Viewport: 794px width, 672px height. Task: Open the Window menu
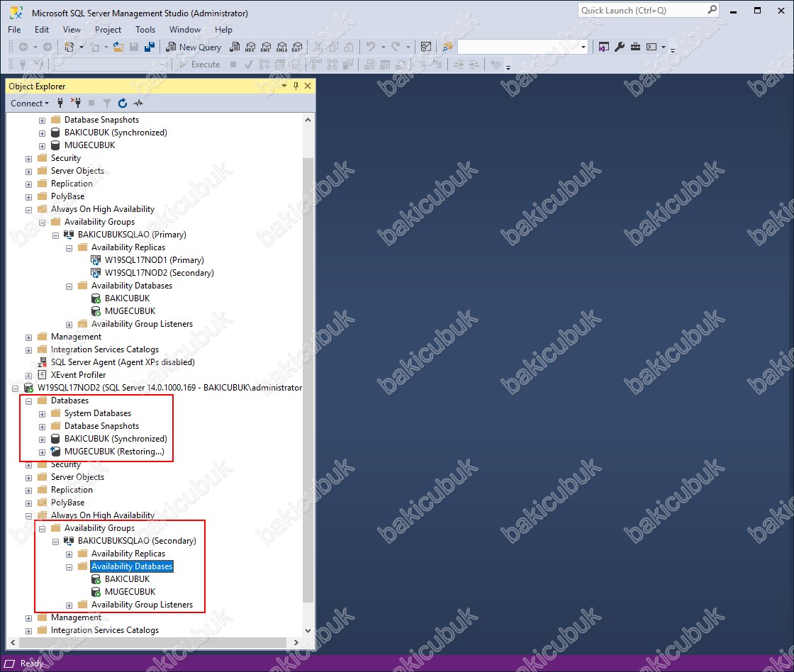(x=185, y=29)
